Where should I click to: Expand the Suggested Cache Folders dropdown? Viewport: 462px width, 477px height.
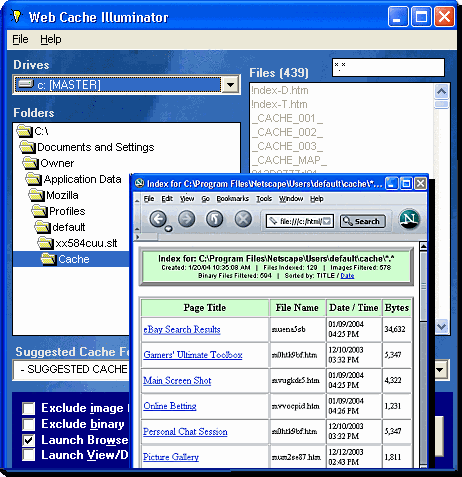click(440, 370)
